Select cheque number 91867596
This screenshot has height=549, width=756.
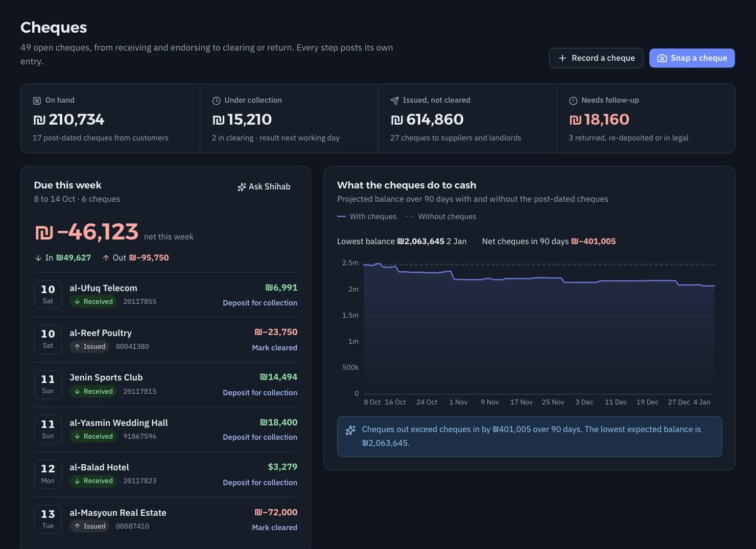point(140,437)
